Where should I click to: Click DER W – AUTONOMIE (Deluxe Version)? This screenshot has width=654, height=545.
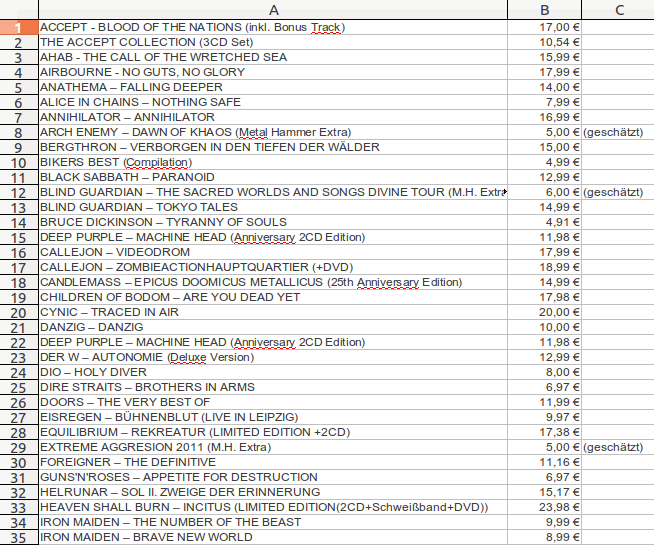tap(273, 358)
